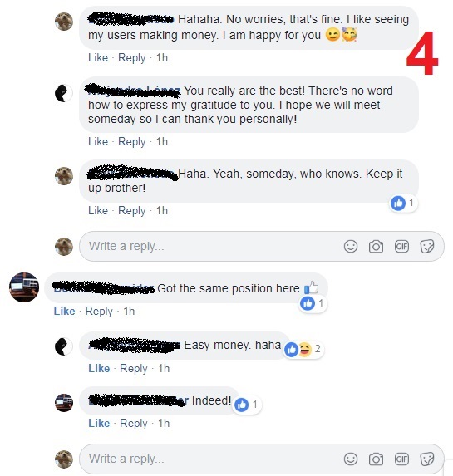Open GIF picker in upper reply box
The width and height of the screenshot is (453, 476).
tap(401, 246)
